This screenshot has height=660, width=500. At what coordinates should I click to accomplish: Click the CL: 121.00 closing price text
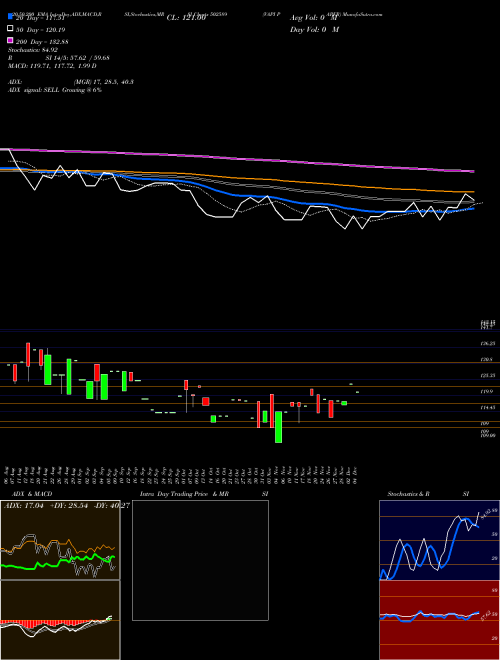[186, 18]
